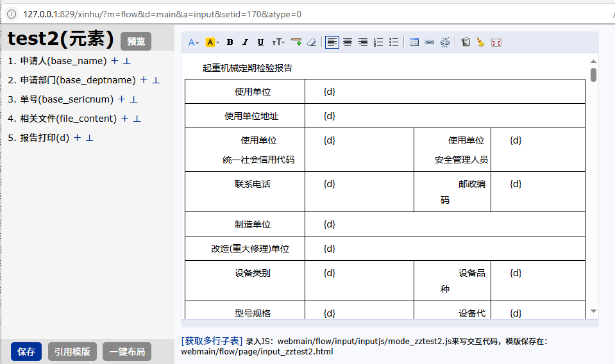The image size is (615, 364).
Task: Click the 型号规格 cell
Action: tap(245, 310)
